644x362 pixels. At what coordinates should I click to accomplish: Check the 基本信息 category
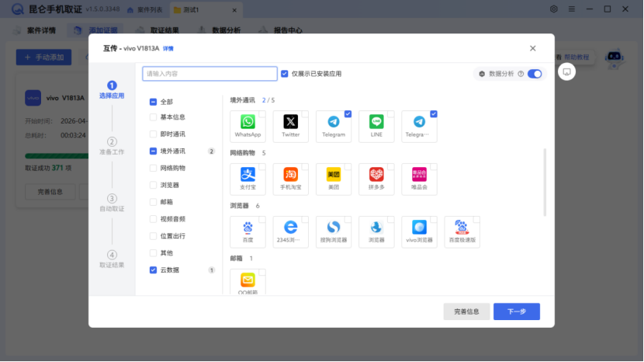point(153,117)
